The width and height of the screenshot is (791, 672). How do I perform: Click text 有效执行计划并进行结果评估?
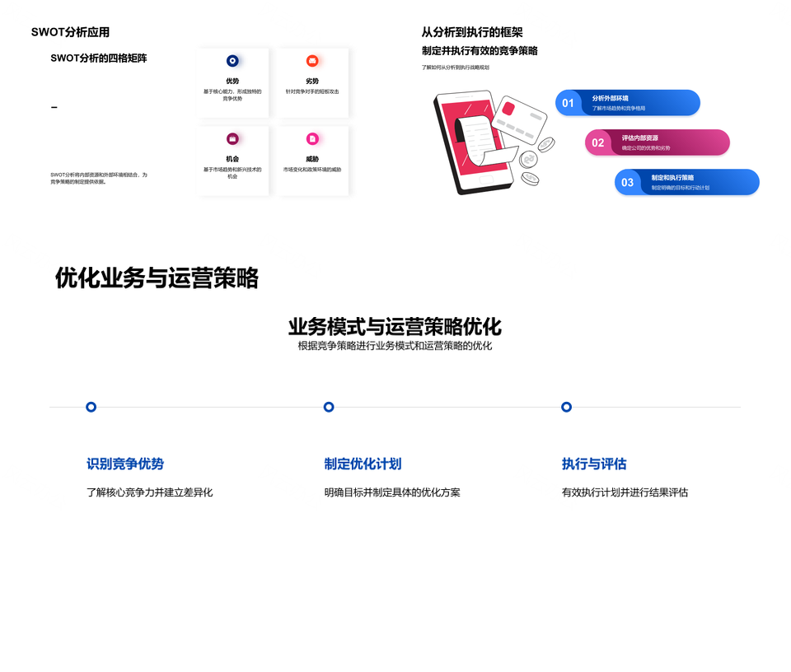(625, 492)
